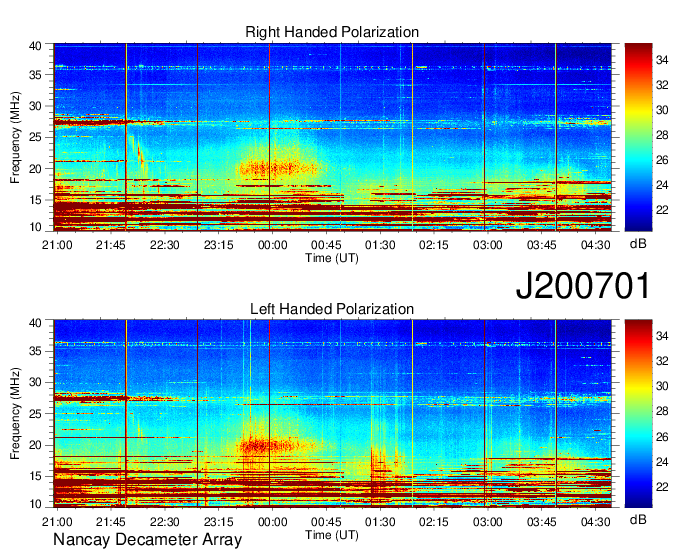680x552 pixels.
Task: Click the Right Handed plot's dB color bar
Action: coord(638,137)
